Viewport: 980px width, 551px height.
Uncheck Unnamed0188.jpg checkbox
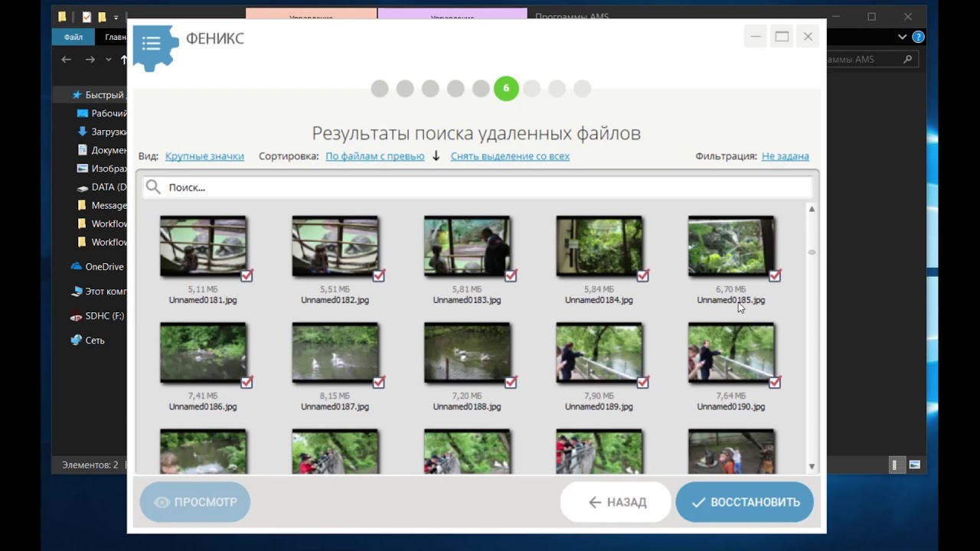coord(511,382)
